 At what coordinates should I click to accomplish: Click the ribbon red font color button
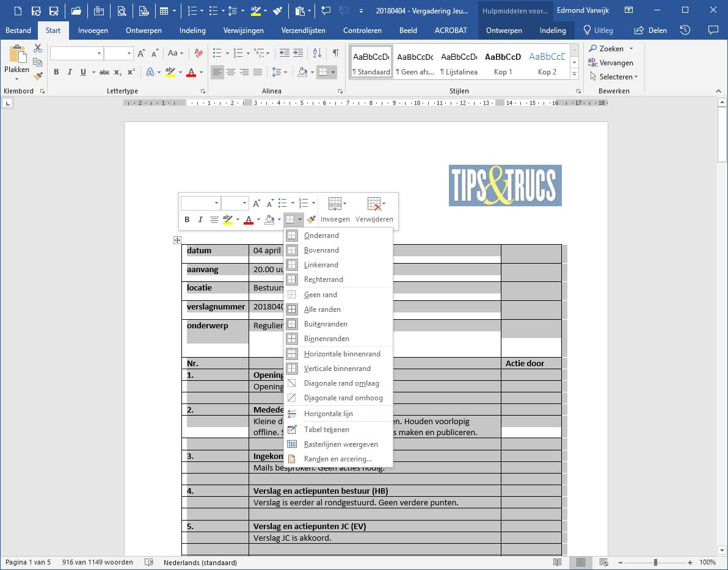[191, 72]
